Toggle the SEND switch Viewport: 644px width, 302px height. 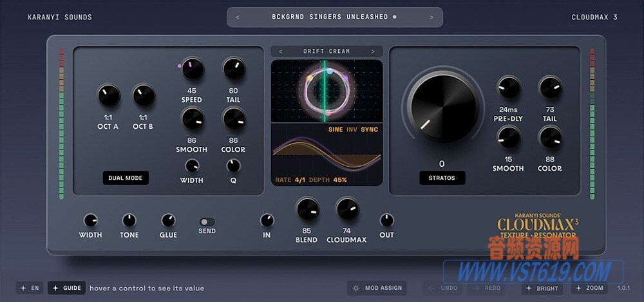click(x=207, y=222)
